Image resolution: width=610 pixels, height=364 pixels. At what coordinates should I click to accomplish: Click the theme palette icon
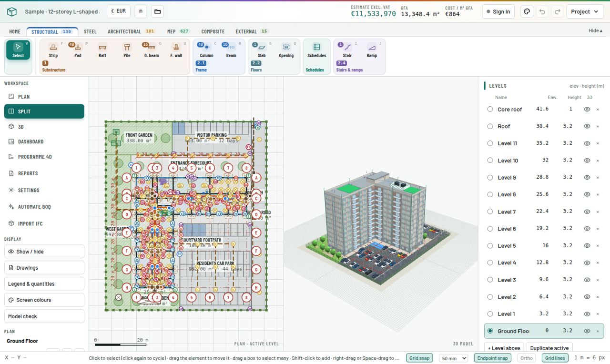527,11
